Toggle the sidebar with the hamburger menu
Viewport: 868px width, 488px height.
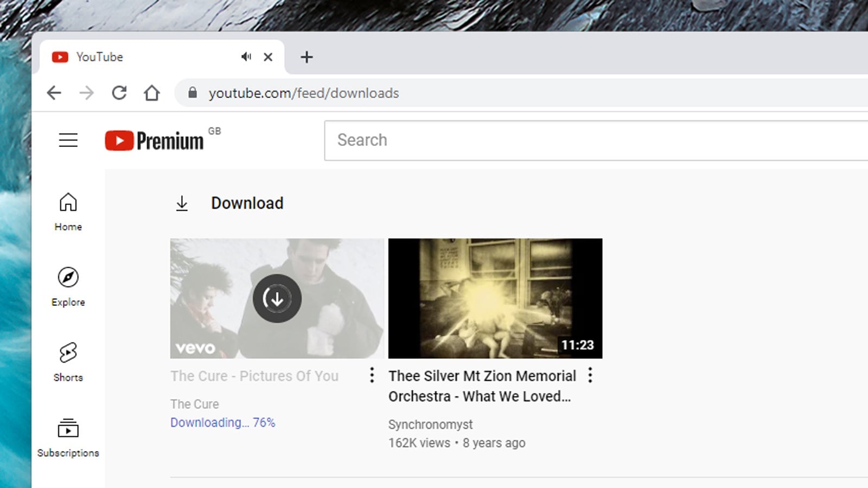click(68, 140)
